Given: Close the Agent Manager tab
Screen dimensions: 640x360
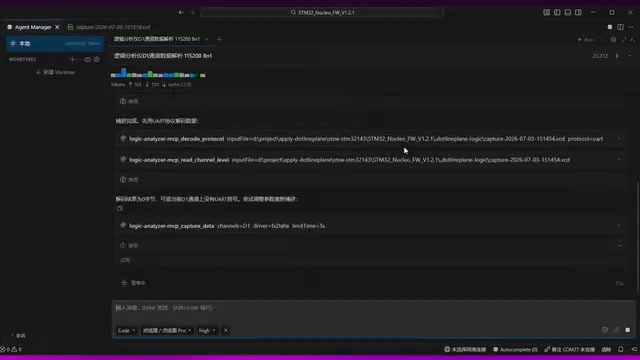Looking at the screenshot, I should pyautogui.click(x=57, y=27).
